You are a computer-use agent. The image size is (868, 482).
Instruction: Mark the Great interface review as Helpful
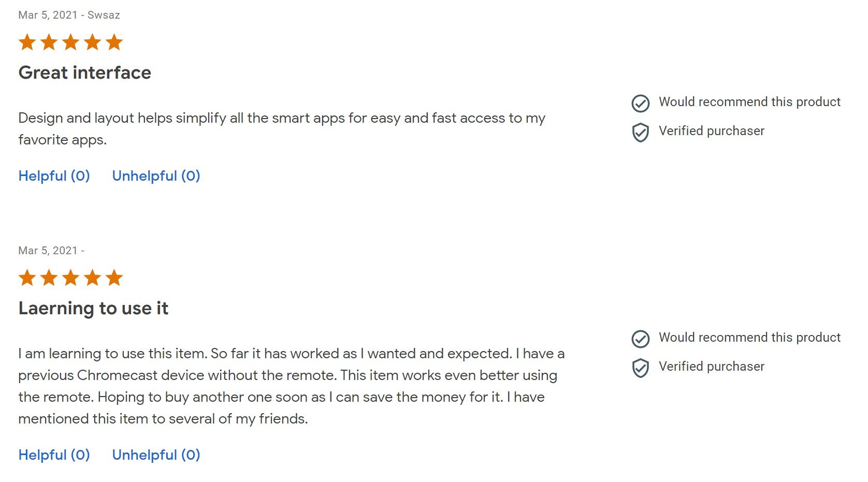pos(54,176)
